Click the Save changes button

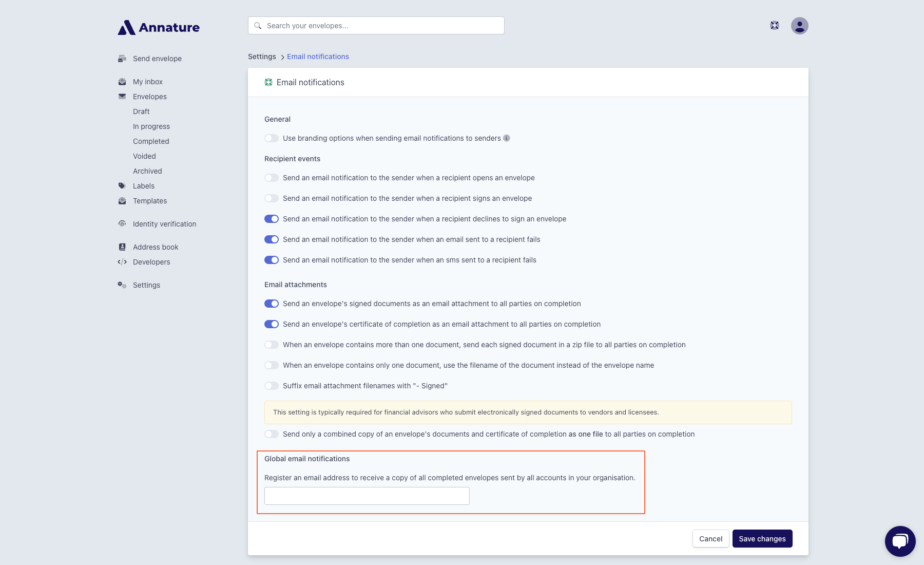762,539
